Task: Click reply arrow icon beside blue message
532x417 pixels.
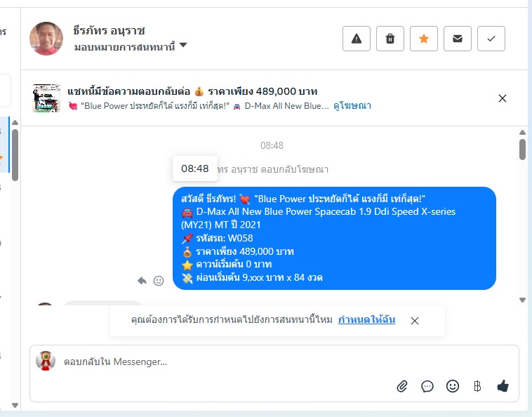Action: 142,281
